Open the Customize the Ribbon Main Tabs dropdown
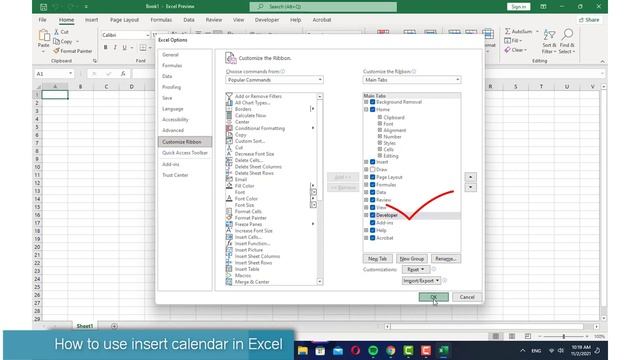Viewport: 640px width, 360px height. pyautogui.click(x=412, y=80)
